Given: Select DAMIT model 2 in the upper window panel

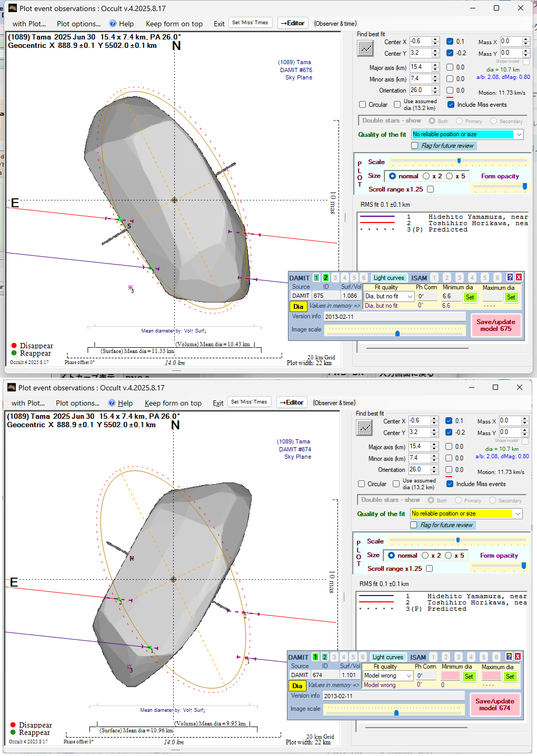Looking at the screenshot, I should [325, 278].
